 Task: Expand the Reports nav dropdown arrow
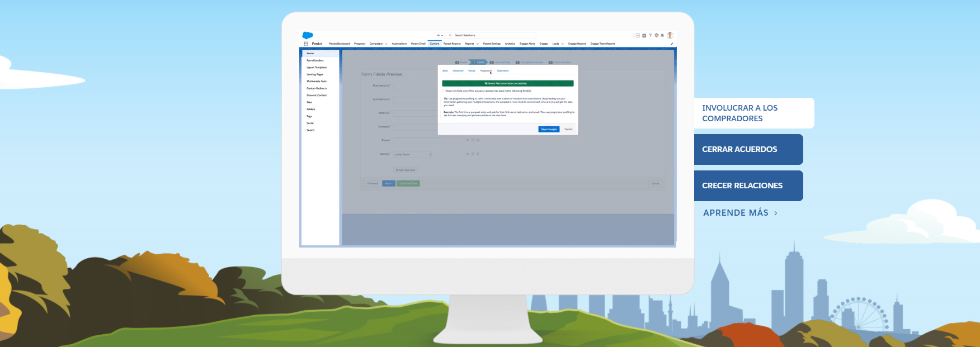click(x=478, y=44)
